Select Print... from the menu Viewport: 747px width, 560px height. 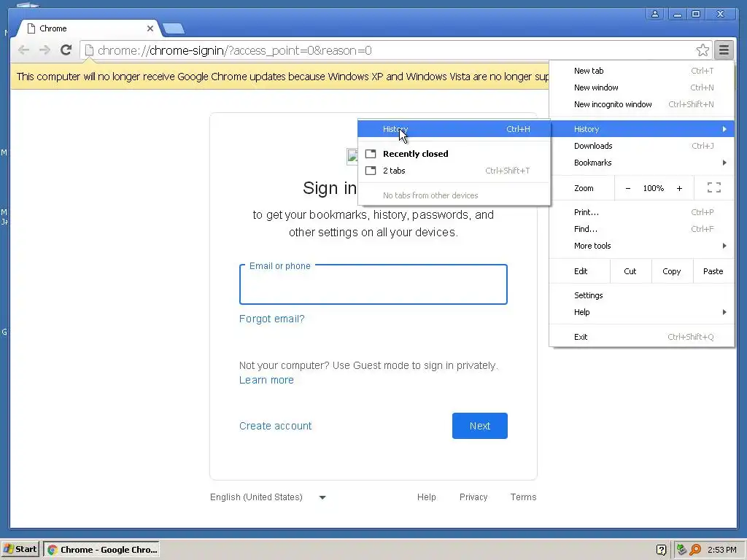(x=641, y=212)
